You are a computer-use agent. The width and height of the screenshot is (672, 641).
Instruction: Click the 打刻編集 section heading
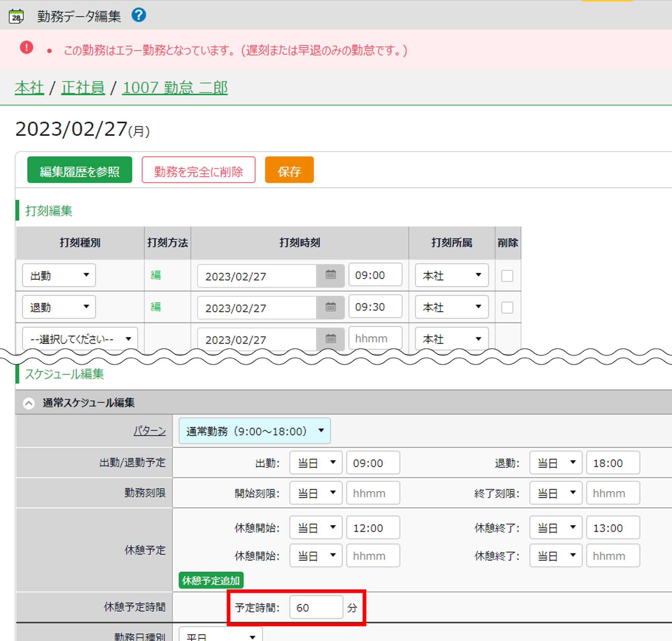49,211
